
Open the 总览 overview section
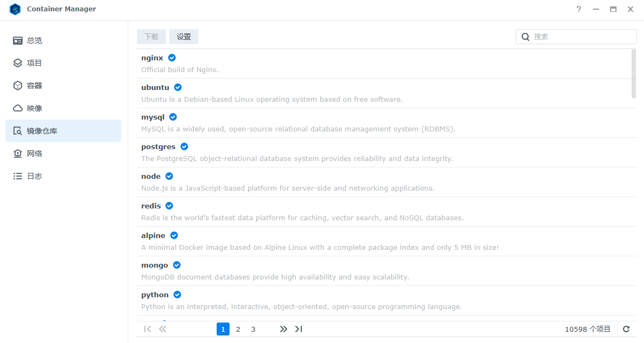(x=34, y=40)
